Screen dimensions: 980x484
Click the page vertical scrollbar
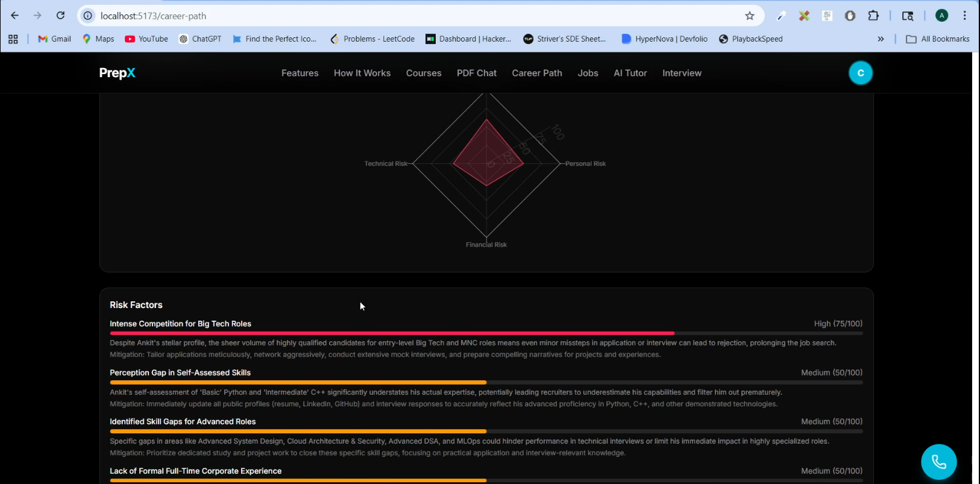[976, 268]
